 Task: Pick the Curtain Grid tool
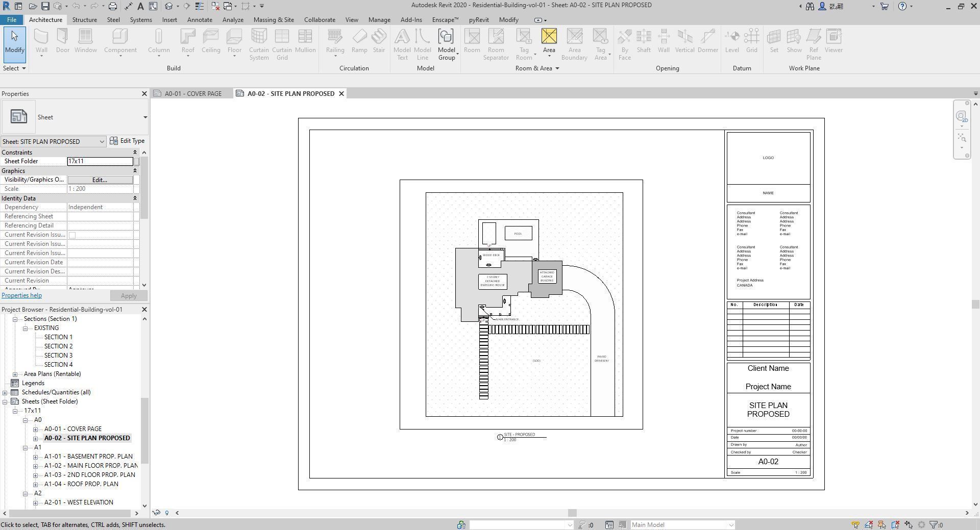point(282,44)
